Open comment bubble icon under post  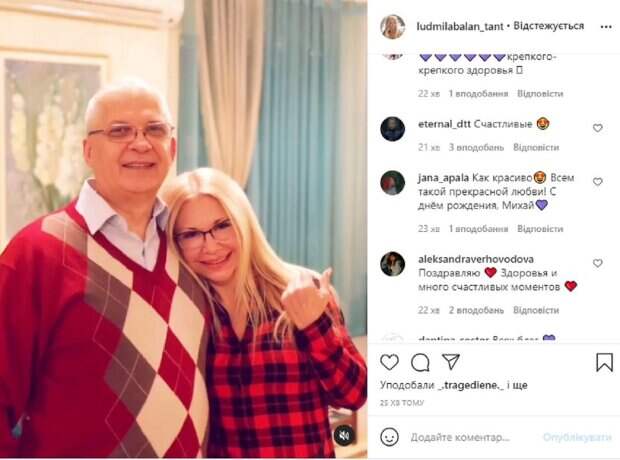coord(420,362)
